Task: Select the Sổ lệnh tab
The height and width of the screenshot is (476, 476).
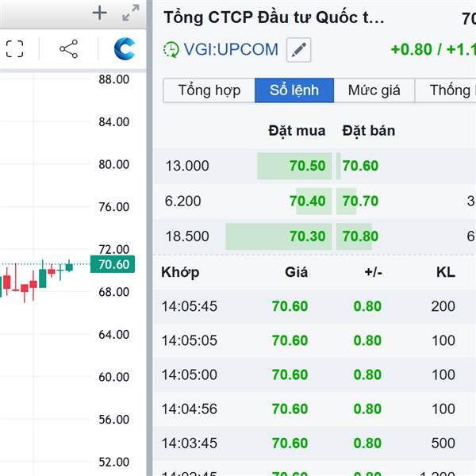Action: pyautogui.click(x=294, y=90)
